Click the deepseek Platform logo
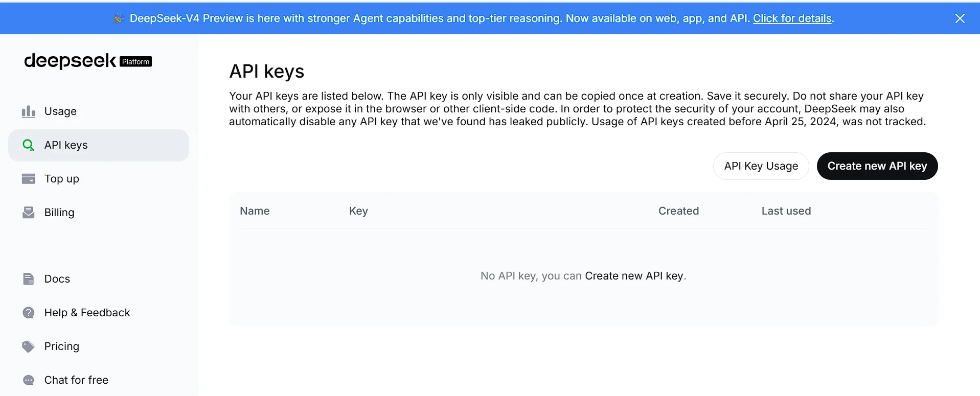 point(88,61)
